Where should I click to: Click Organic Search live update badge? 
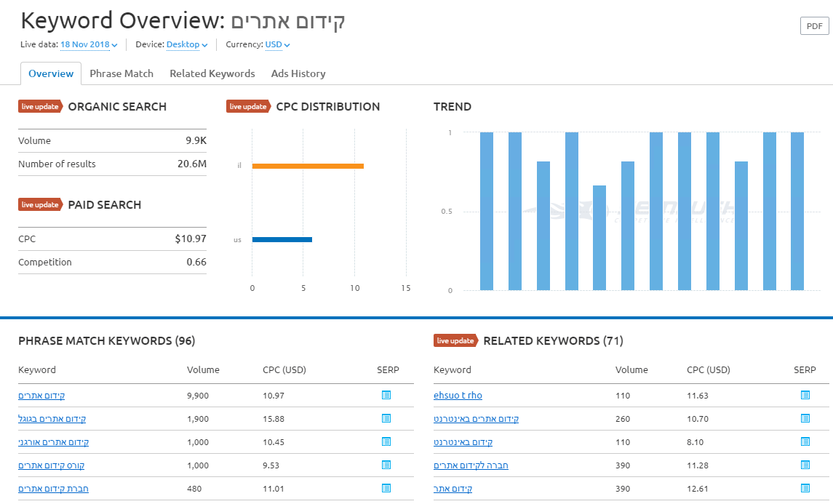pos(40,107)
